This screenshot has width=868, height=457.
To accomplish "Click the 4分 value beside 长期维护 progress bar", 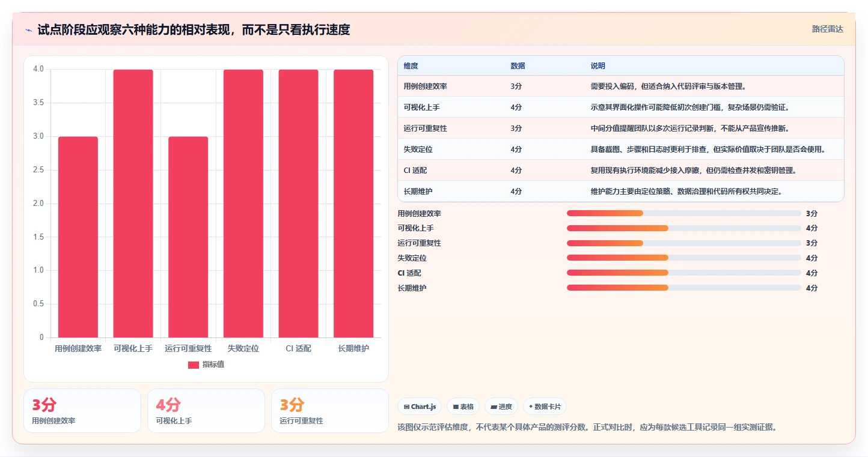I will (x=811, y=288).
